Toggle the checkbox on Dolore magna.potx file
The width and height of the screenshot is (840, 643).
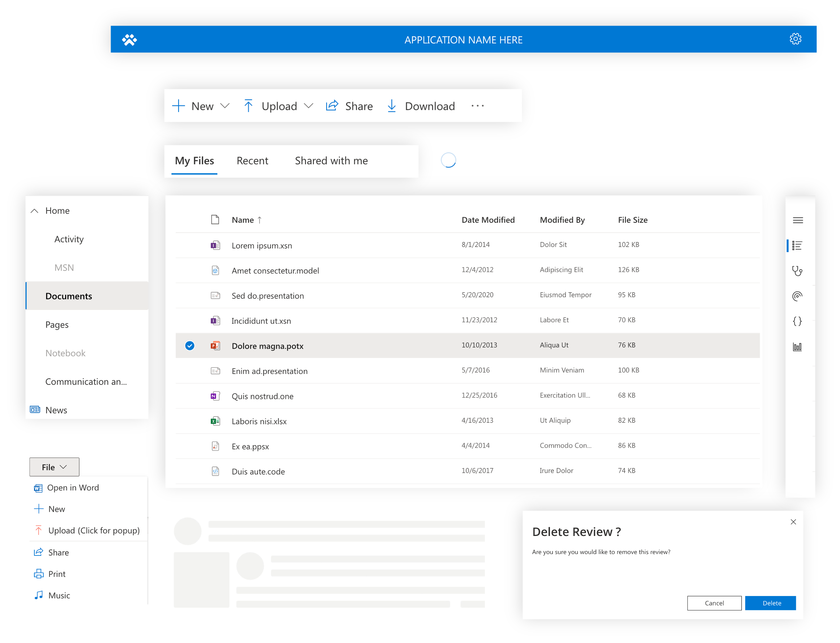point(190,345)
